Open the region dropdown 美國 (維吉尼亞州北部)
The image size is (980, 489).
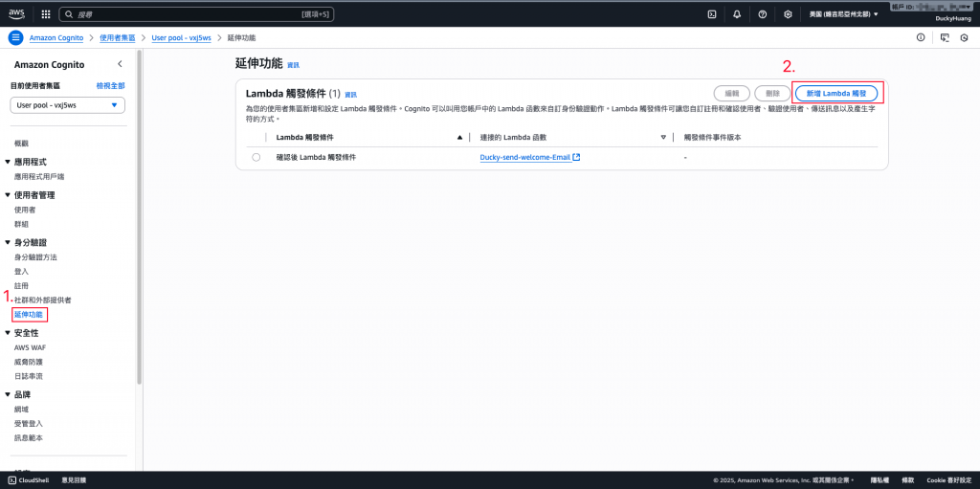click(843, 13)
